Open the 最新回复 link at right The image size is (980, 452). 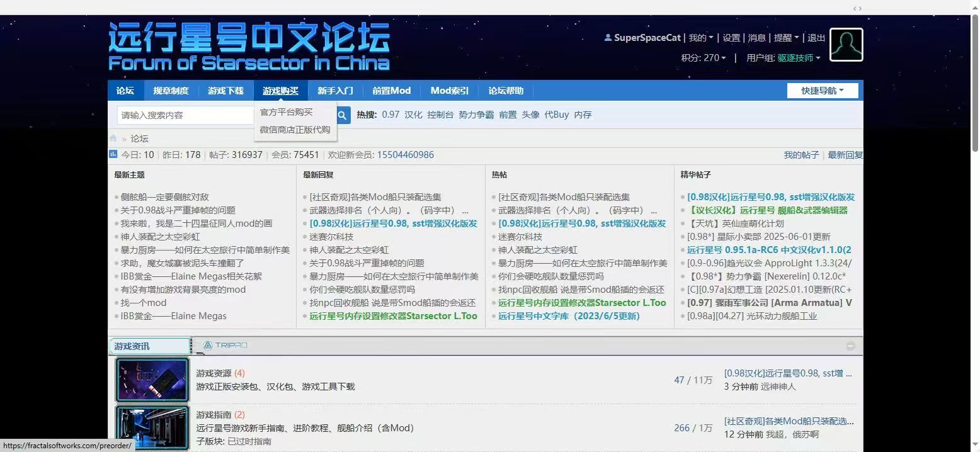click(845, 155)
